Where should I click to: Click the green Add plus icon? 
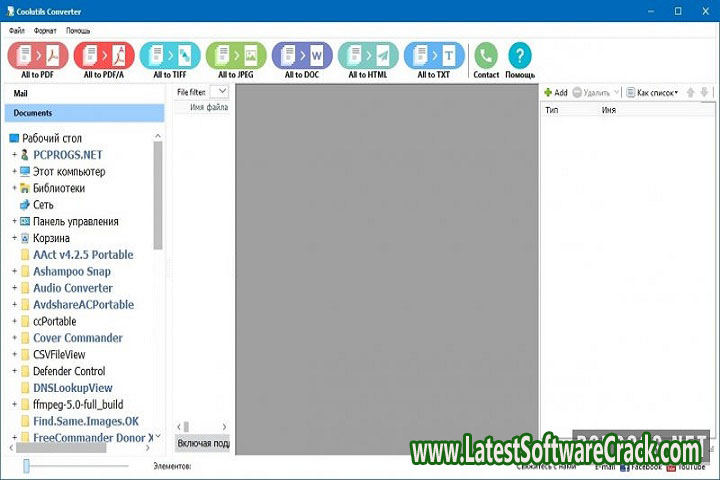pyautogui.click(x=548, y=92)
